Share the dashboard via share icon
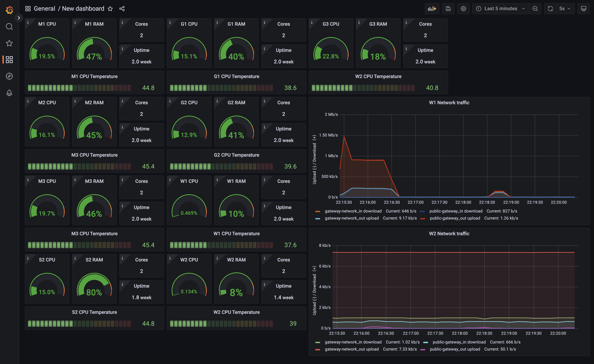Viewport: 594px width, 364px height. [122, 9]
